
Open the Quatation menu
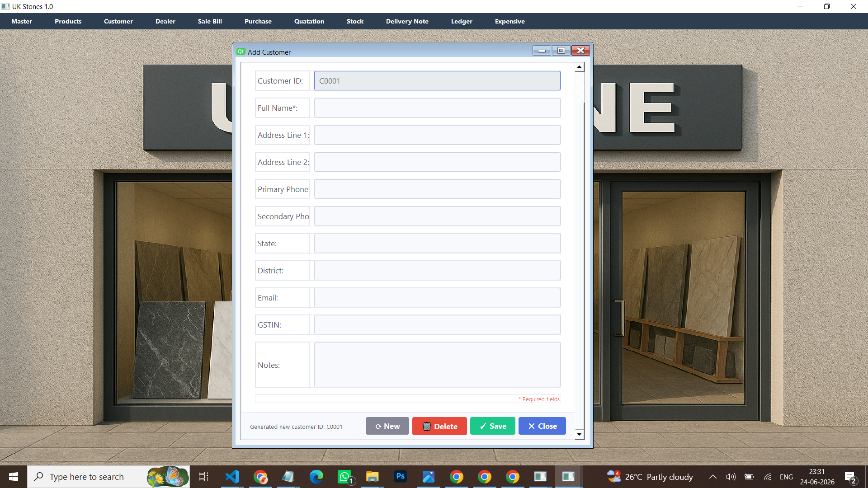309,21
